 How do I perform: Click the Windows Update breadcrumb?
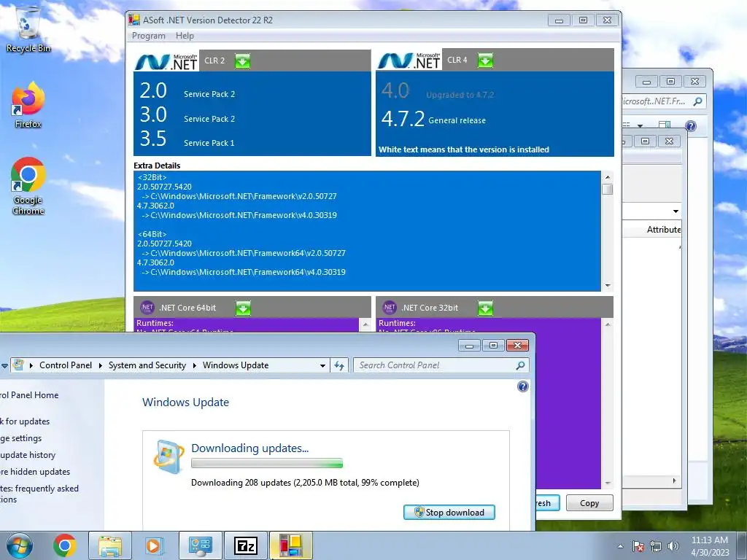[x=236, y=365]
